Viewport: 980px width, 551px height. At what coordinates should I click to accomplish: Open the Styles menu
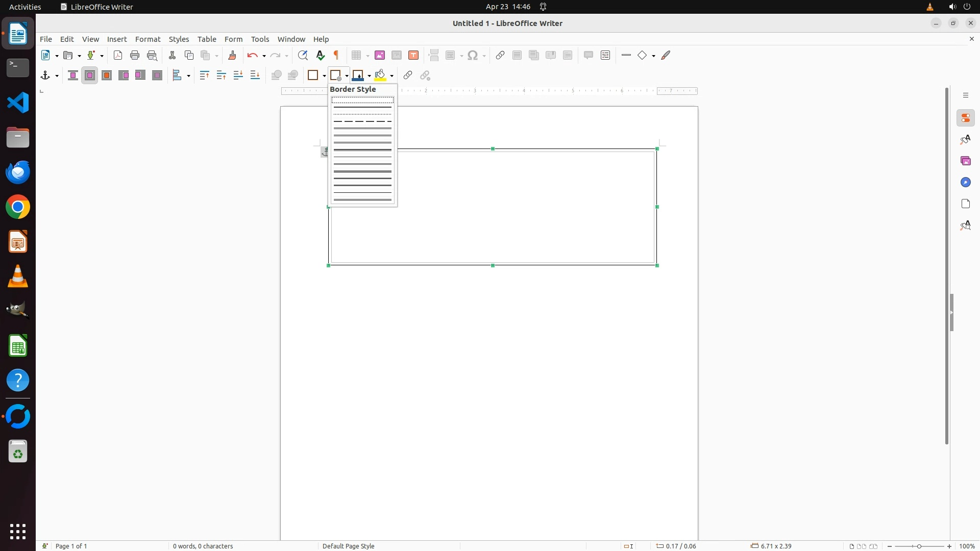coord(179,39)
